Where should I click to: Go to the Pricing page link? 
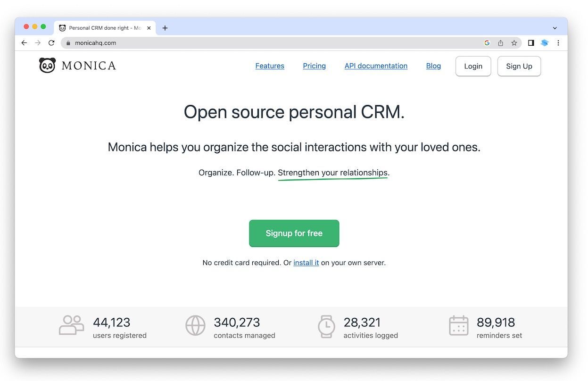(x=314, y=66)
